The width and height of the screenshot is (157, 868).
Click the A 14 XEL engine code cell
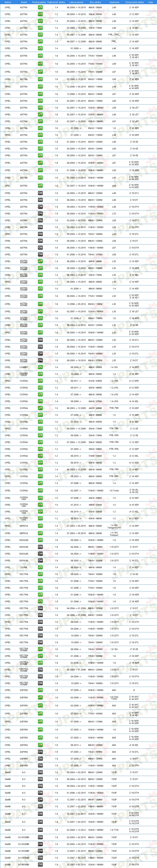[x=134, y=401]
